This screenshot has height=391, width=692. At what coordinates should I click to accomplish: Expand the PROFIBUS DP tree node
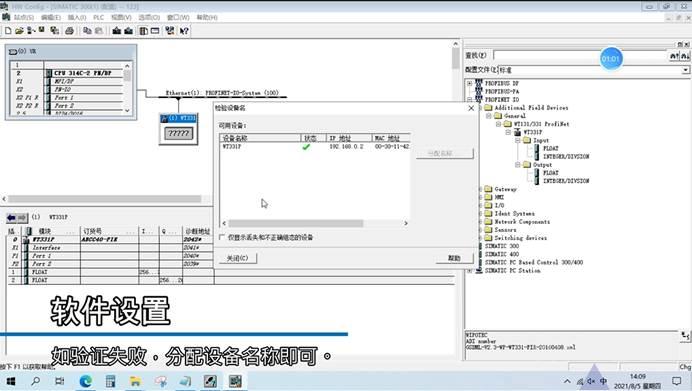[470, 83]
